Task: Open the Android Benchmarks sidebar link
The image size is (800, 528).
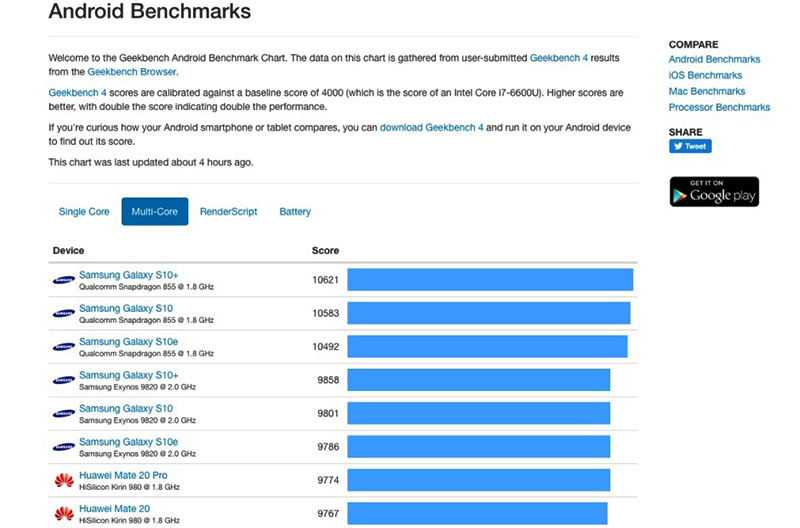Action: pyautogui.click(x=714, y=59)
